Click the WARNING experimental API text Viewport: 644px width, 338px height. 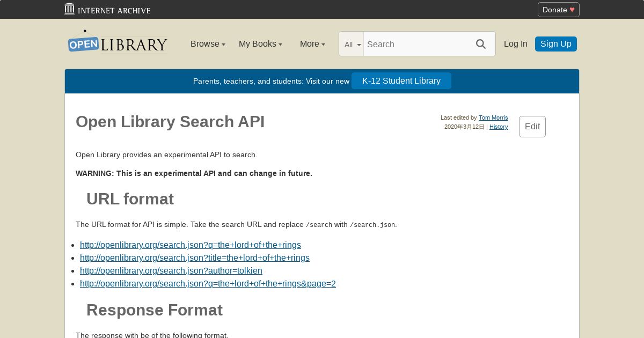pos(194,173)
